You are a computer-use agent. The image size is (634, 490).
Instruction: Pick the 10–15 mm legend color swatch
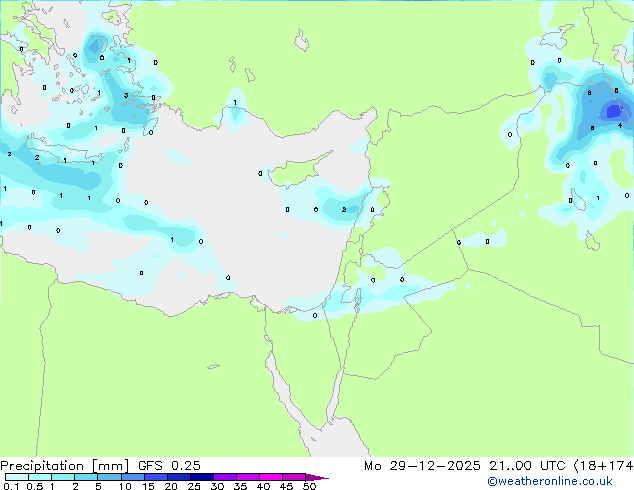pos(132,477)
